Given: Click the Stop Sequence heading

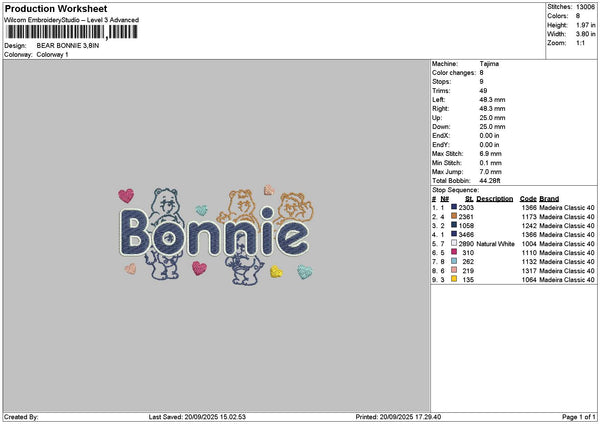Looking at the screenshot, I should 455,190.
